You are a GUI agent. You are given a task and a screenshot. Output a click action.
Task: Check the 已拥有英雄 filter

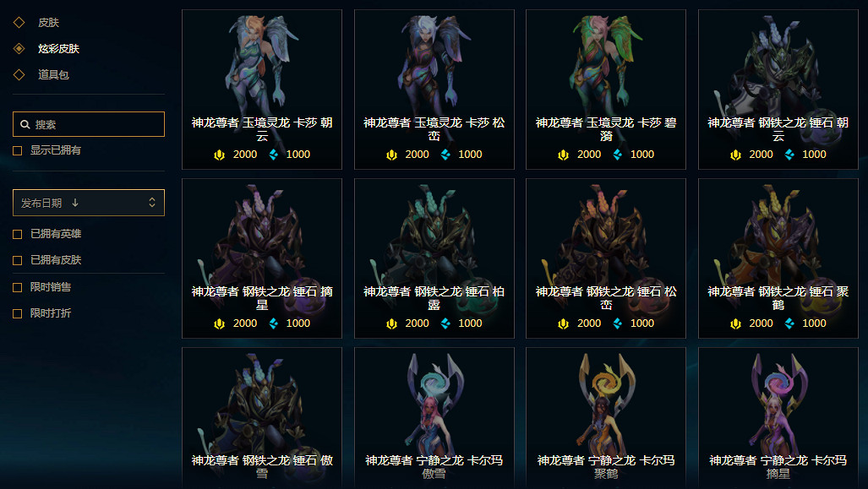pos(17,234)
